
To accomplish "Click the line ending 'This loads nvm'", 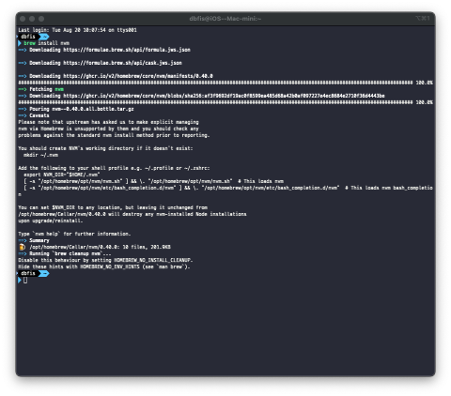I will point(154,181).
